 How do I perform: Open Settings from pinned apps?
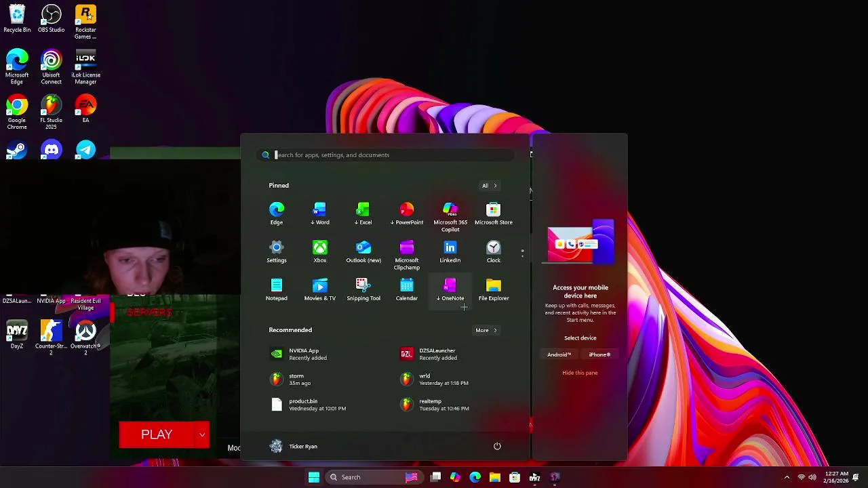pos(277,252)
